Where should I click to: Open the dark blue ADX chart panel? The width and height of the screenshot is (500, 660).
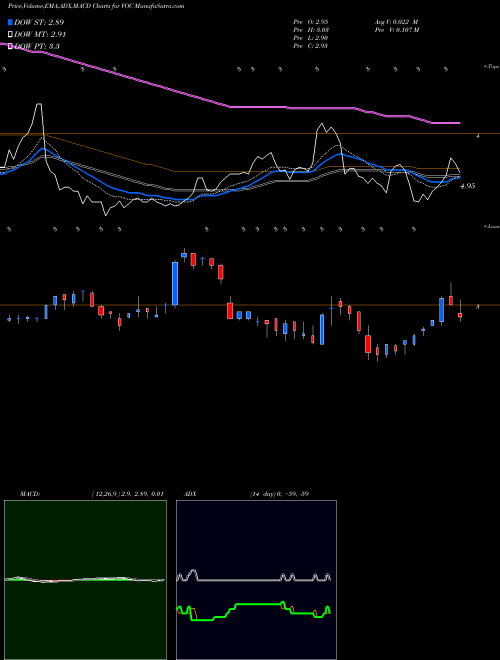pyautogui.click(x=256, y=580)
